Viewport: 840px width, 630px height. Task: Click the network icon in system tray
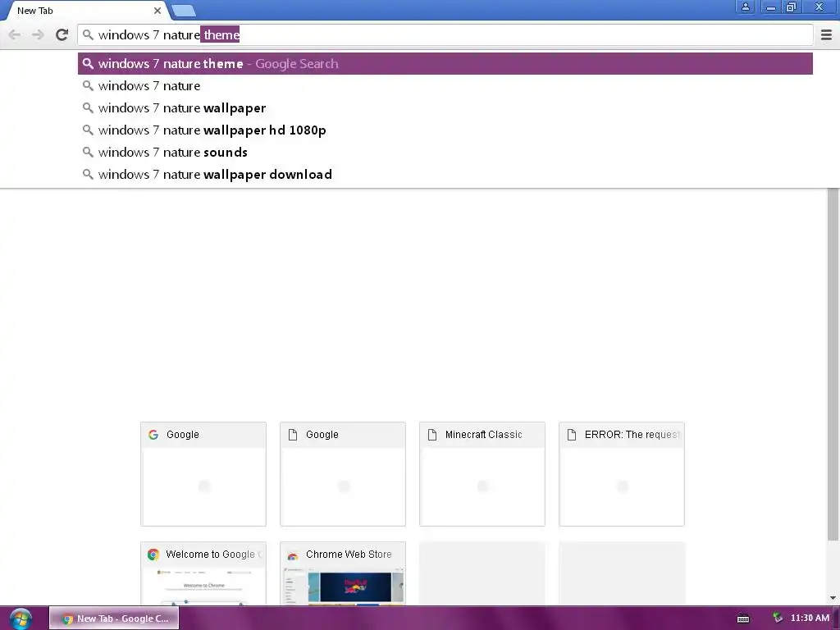point(778,619)
